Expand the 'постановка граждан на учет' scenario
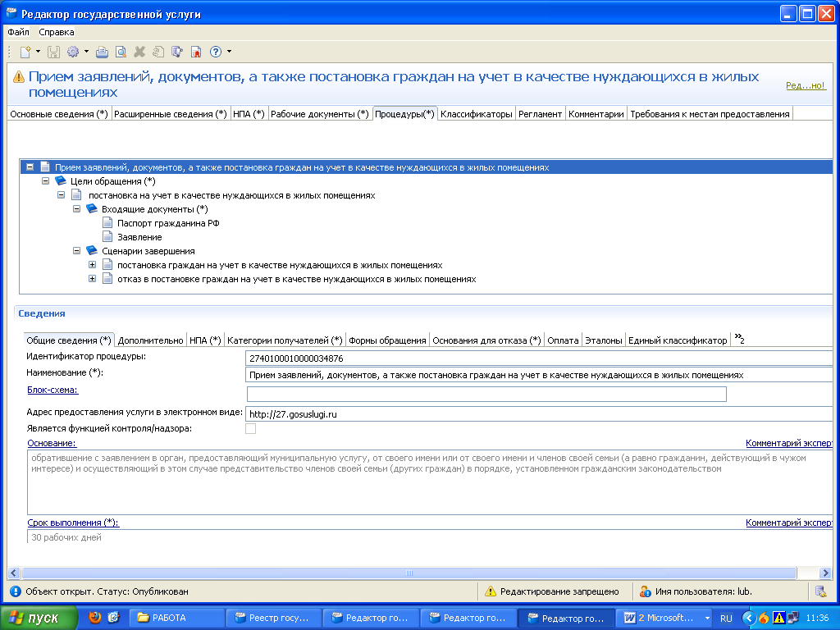 pos(92,265)
